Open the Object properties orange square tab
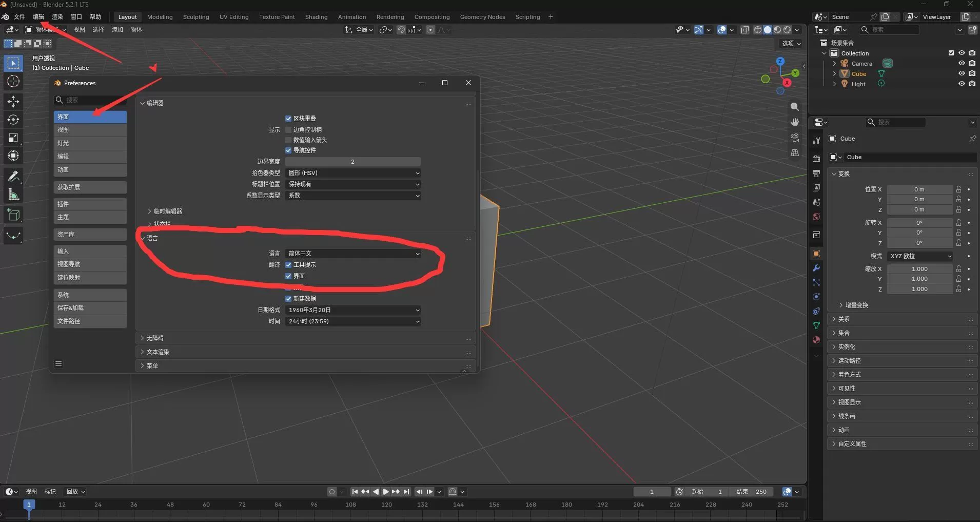 click(x=816, y=254)
